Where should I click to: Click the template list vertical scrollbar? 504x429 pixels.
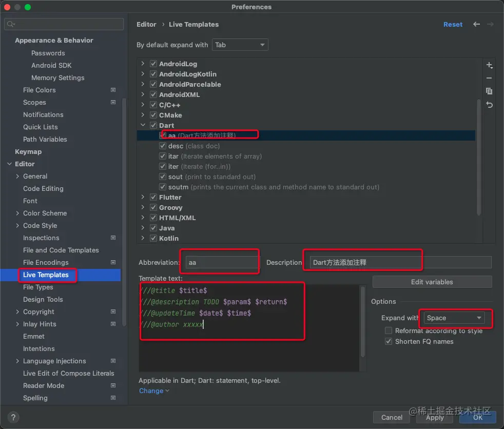click(x=479, y=154)
